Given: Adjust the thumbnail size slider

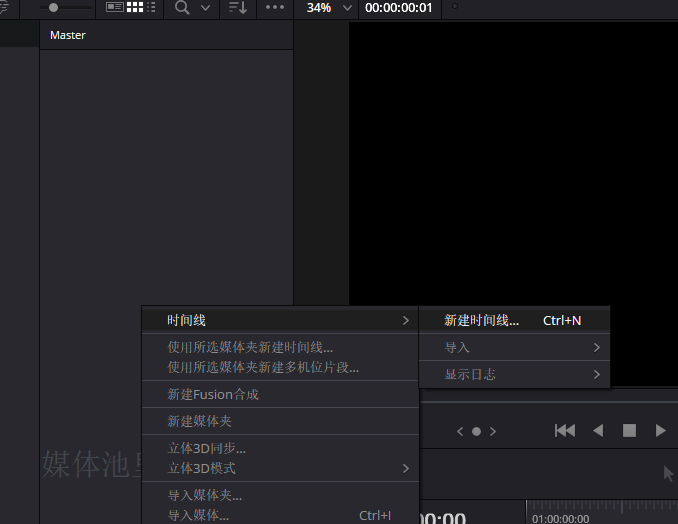Looking at the screenshot, I should pos(54,8).
